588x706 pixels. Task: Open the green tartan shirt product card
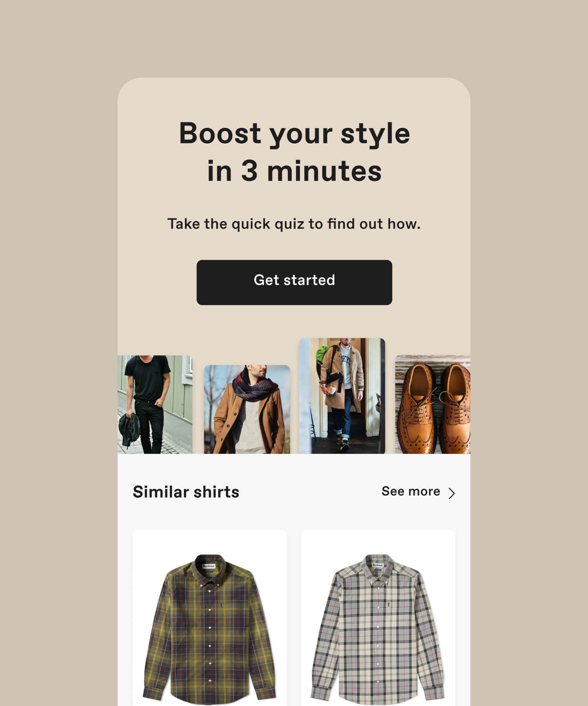pyautogui.click(x=210, y=618)
